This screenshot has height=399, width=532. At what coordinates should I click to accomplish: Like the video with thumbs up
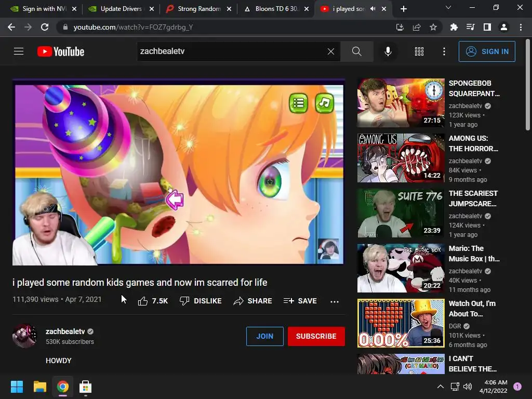(153, 301)
